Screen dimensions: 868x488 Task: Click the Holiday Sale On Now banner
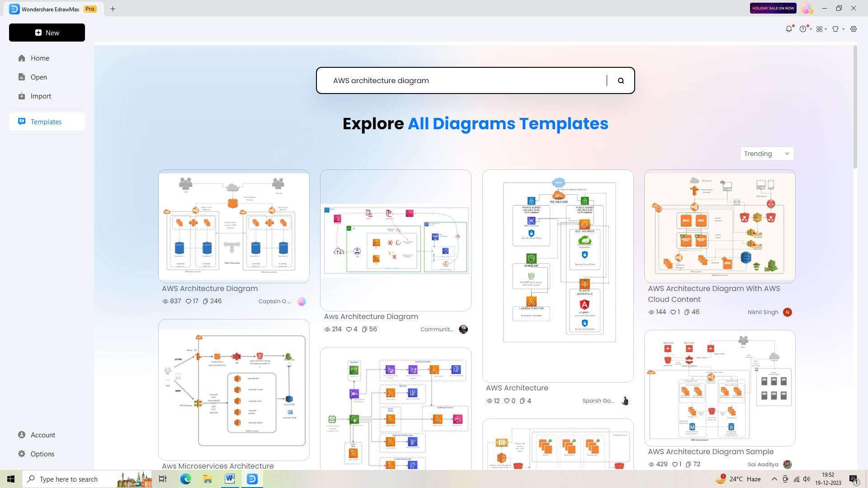(x=773, y=8)
